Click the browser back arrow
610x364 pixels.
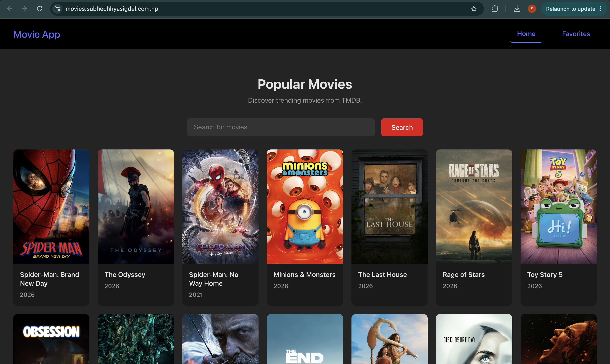coord(10,9)
